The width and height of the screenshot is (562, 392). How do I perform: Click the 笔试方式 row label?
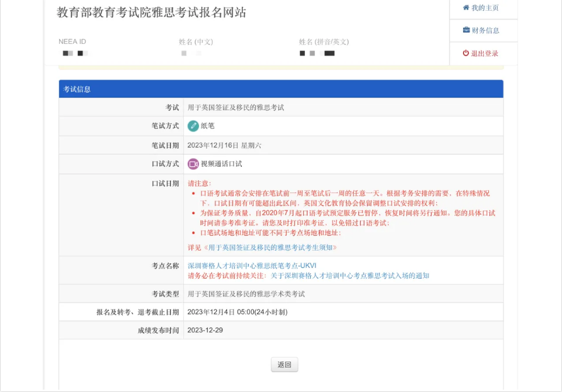tap(165, 126)
